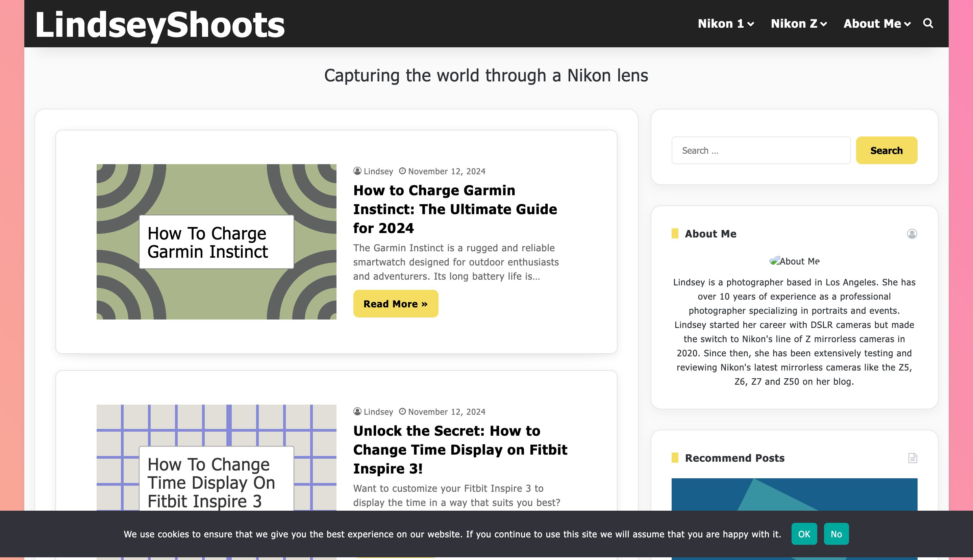Click the document icon beside Recommend Posts
Viewport: 973px width, 560px height.
(913, 458)
